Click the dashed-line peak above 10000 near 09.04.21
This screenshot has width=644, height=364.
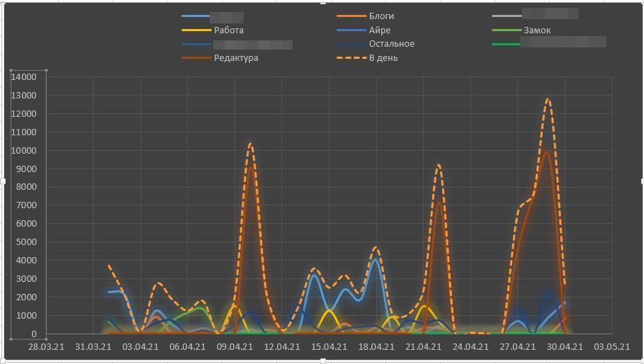250,144
